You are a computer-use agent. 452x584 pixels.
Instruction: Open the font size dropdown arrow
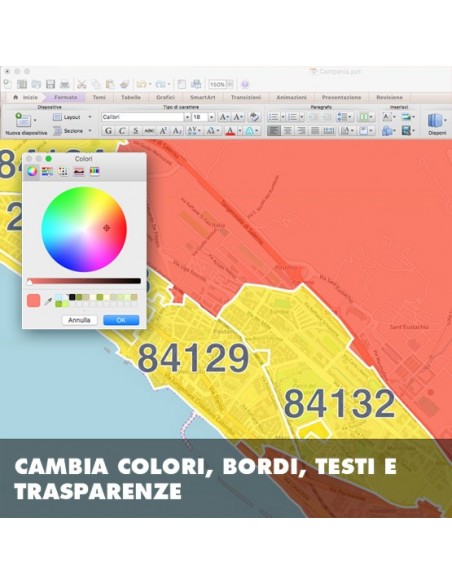(211, 117)
